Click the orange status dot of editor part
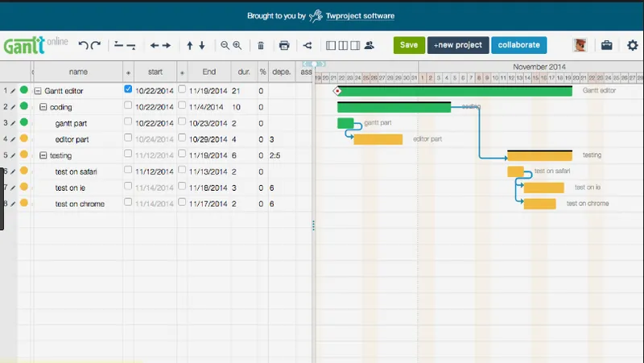644x363 pixels. [24, 138]
